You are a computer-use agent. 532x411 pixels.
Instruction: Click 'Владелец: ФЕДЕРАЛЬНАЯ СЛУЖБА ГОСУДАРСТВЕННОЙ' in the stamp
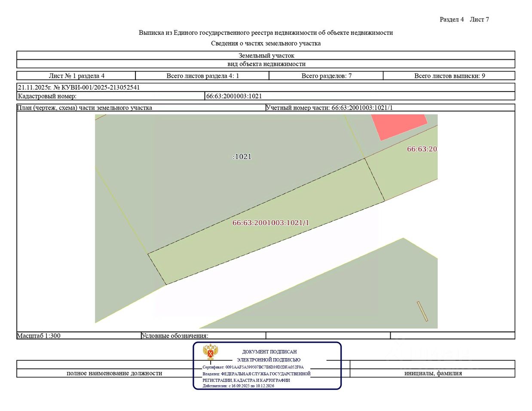[257, 374]
